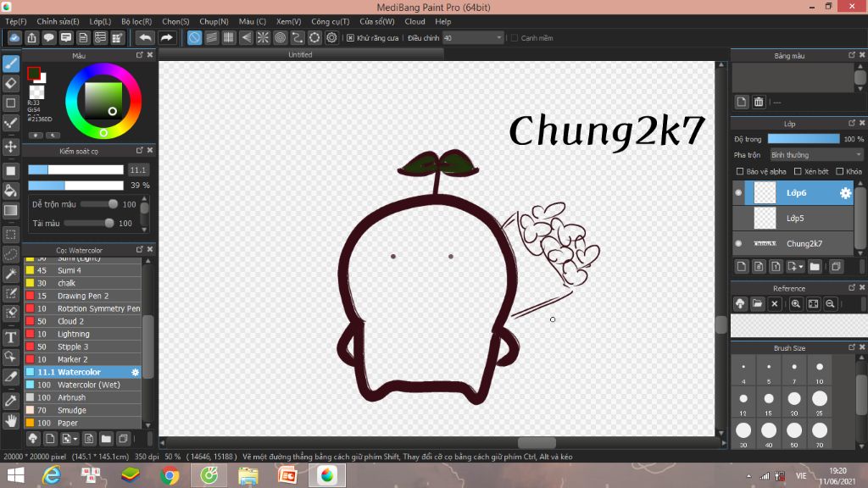The image size is (868, 488).
Task: Pop out the Màu color panel
Action: coord(140,55)
